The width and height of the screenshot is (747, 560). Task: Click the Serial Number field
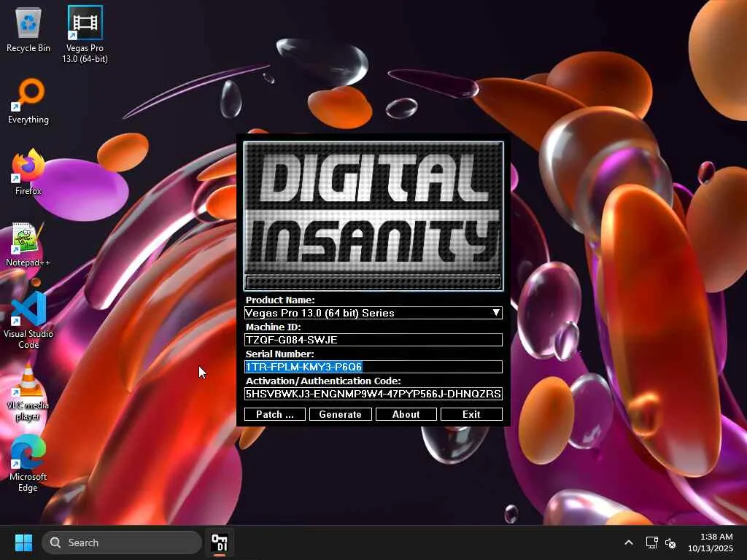pyautogui.click(x=373, y=367)
